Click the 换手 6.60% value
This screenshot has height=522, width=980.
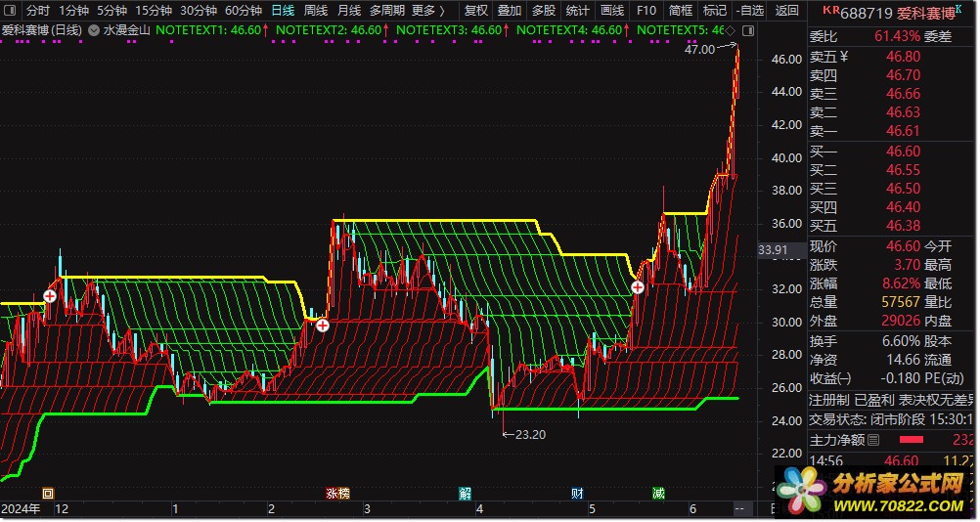tap(901, 341)
